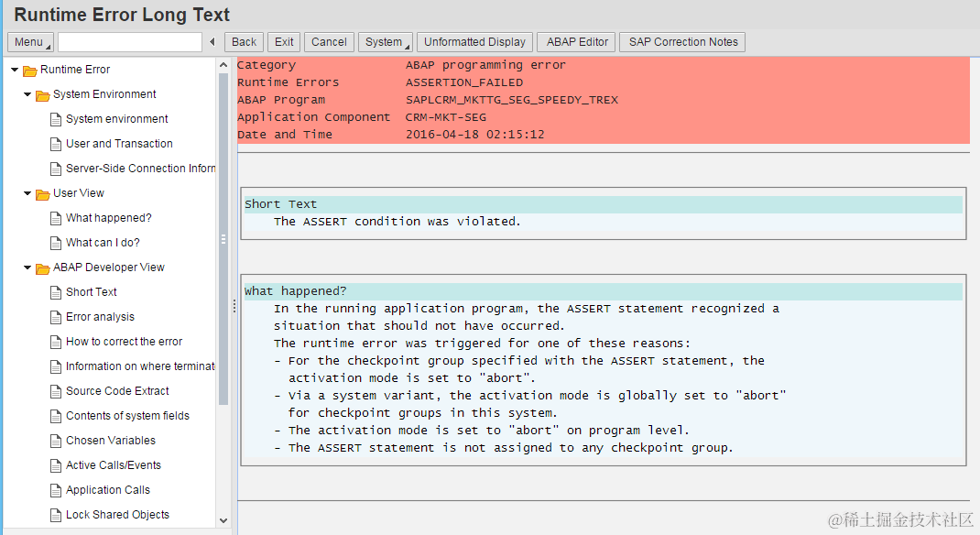The width and height of the screenshot is (980, 535).
Task: Collapse the Runtime Error tree node
Action: (15, 70)
